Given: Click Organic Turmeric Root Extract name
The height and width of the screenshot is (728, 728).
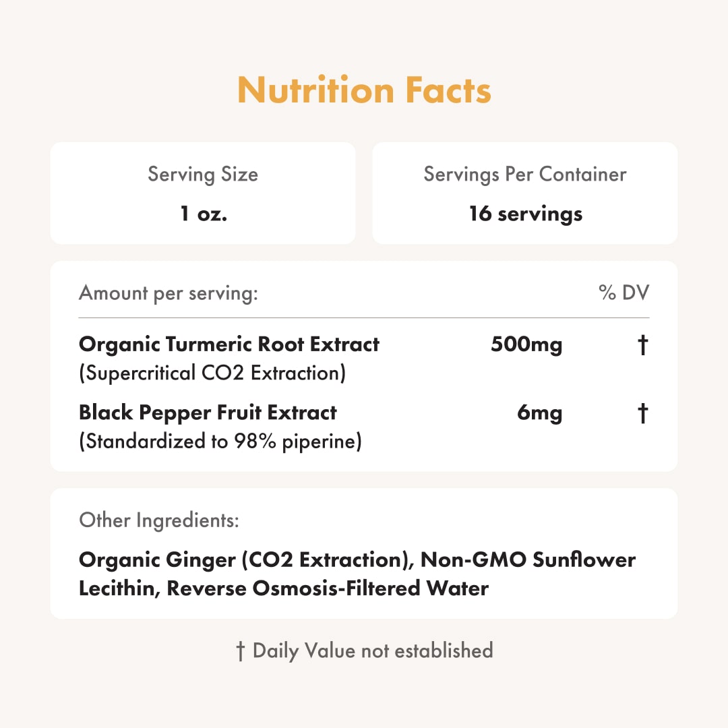Looking at the screenshot, I should point(229,344).
